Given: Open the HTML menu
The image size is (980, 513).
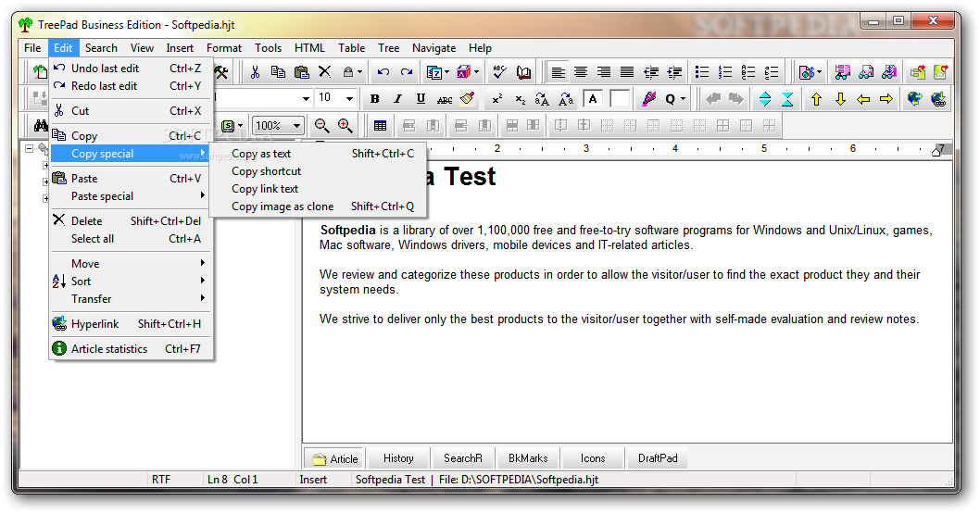Looking at the screenshot, I should coord(309,48).
